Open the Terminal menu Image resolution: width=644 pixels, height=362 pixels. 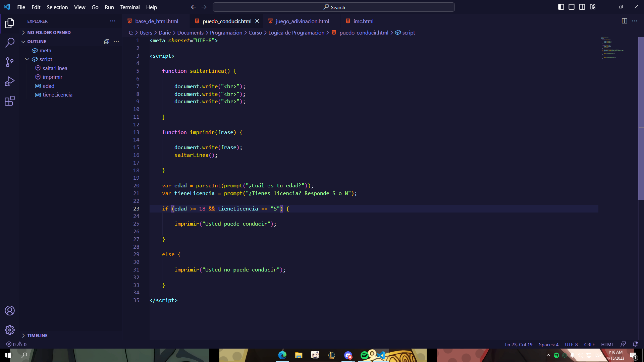[x=130, y=7]
